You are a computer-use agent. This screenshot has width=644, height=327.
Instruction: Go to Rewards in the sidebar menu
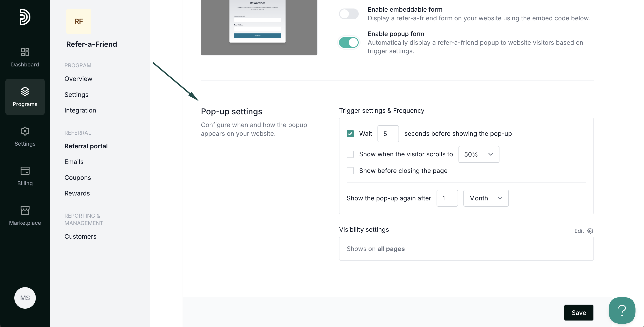[x=77, y=193]
